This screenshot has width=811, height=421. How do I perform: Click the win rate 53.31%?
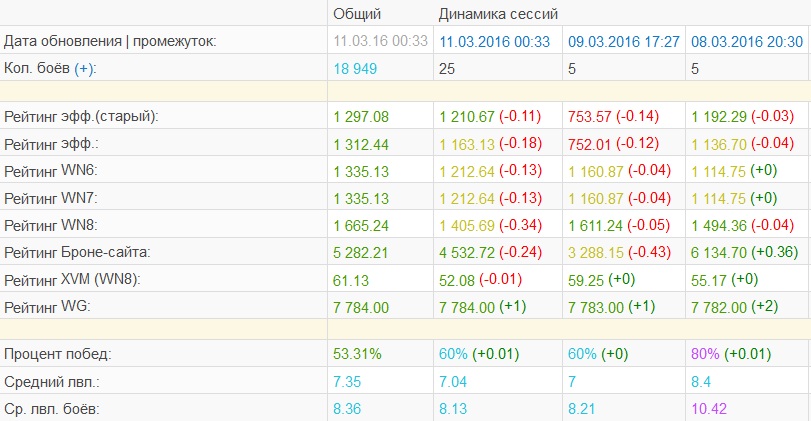(357, 354)
